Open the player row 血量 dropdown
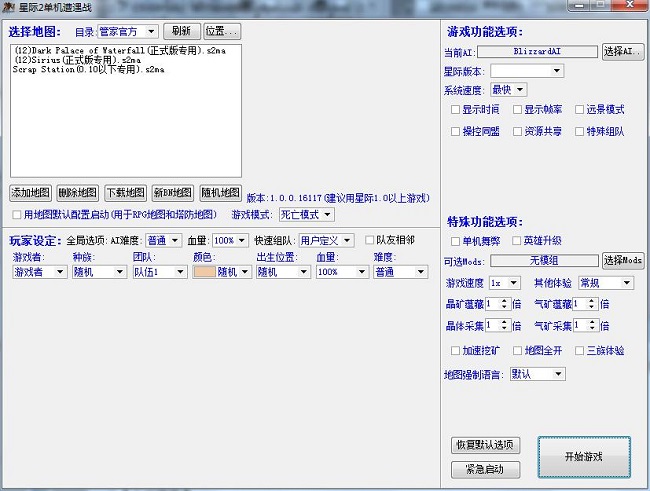The width and height of the screenshot is (650, 491). click(x=342, y=272)
